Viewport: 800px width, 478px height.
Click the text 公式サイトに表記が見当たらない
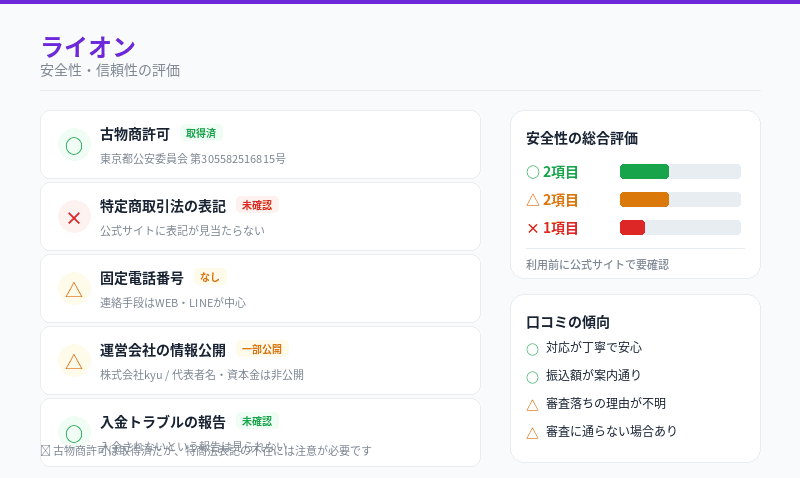(182, 231)
